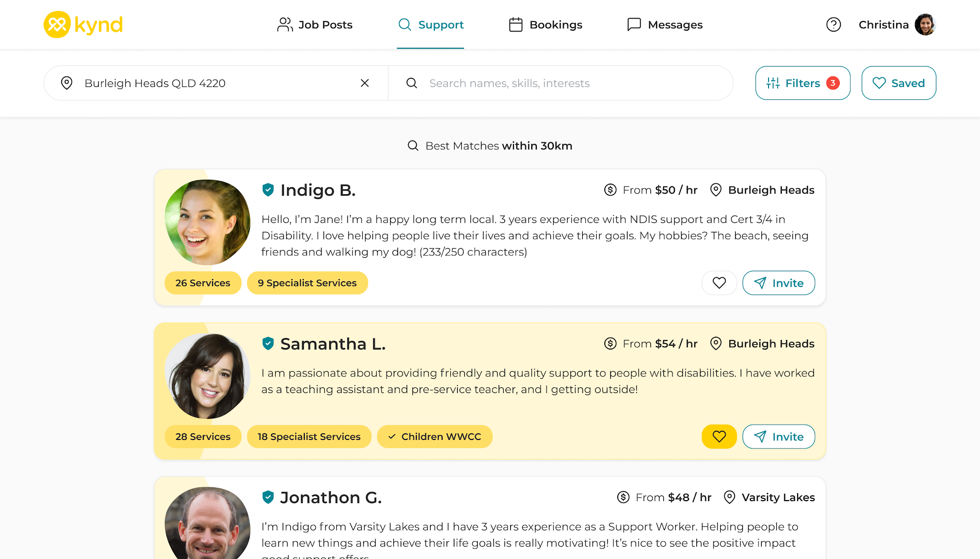The width and height of the screenshot is (980, 559).
Task: Go to the Job Posts tab
Action: pos(315,24)
